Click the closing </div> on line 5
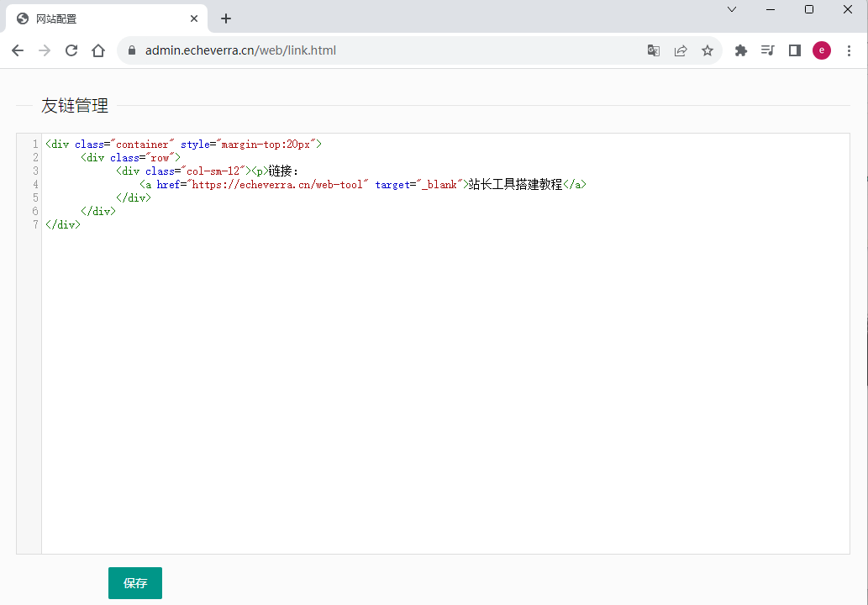Image resolution: width=868 pixels, height=605 pixels. click(x=134, y=197)
